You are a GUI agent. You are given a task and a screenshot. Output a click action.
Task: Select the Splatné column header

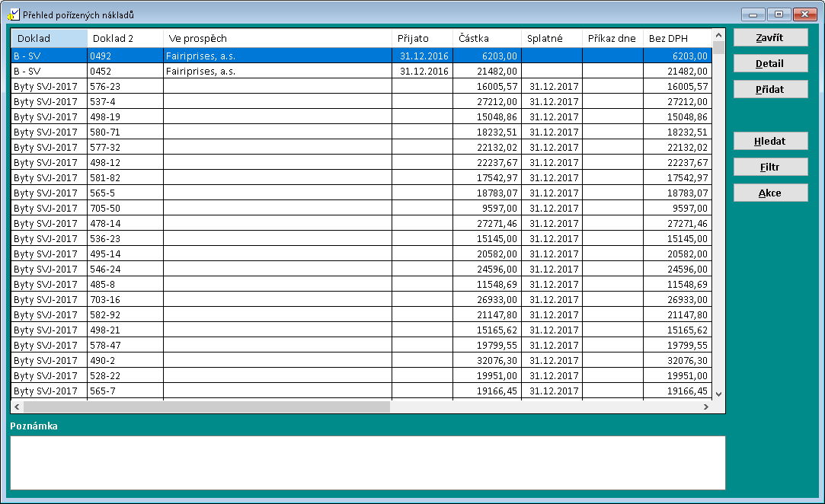point(552,38)
